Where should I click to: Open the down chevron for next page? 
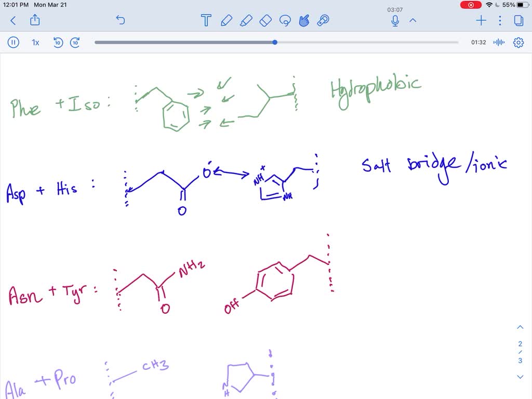pyautogui.click(x=520, y=377)
